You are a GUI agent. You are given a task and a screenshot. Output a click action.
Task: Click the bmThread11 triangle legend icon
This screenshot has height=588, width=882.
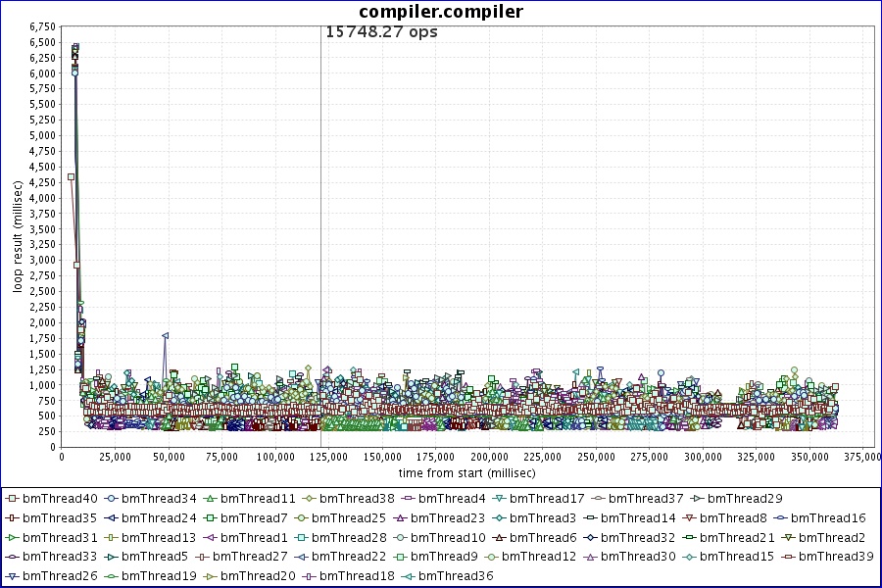210,499
